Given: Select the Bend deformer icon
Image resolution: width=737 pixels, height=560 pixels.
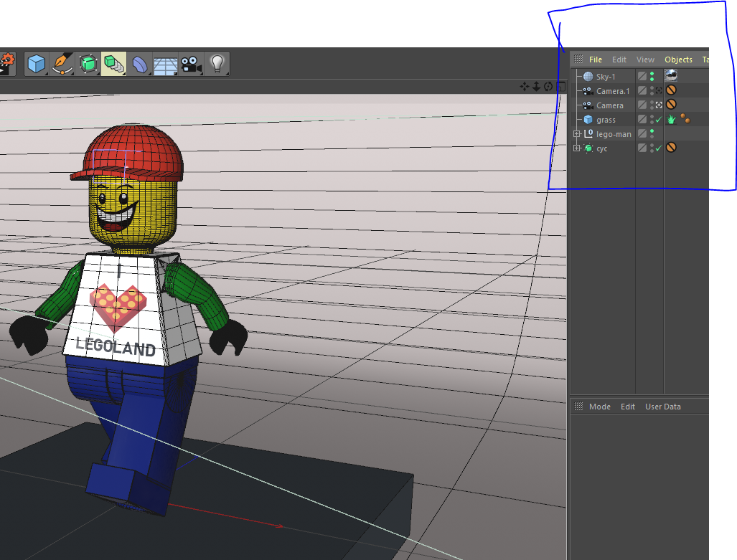Looking at the screenshot, I should 140,65.
